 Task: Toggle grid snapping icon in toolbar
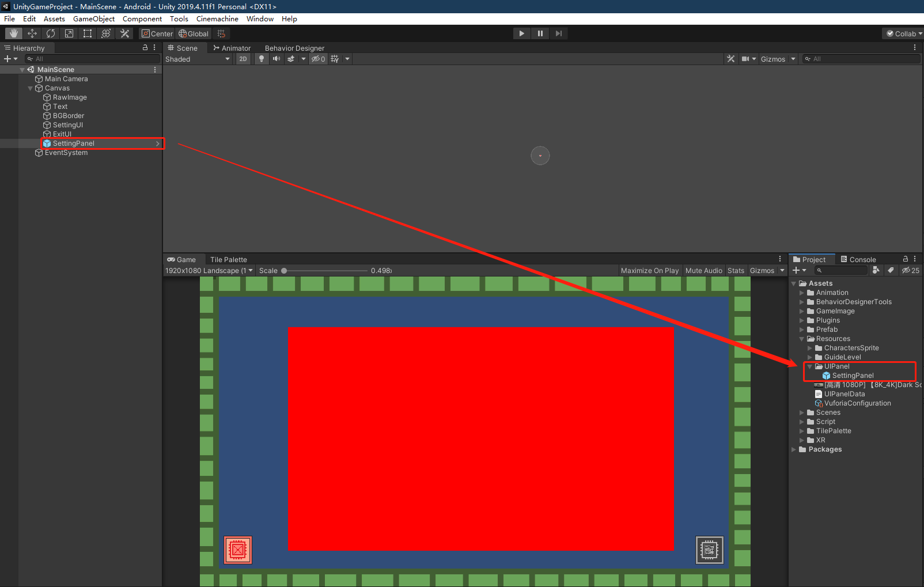[221, 33]
